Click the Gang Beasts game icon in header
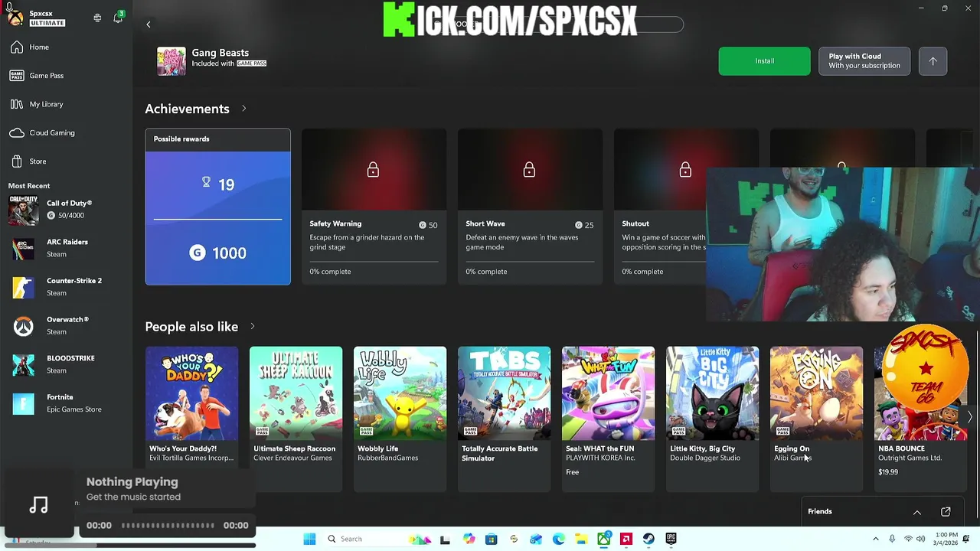The width and height of the screenshot is (980, 551). [171, 61]
